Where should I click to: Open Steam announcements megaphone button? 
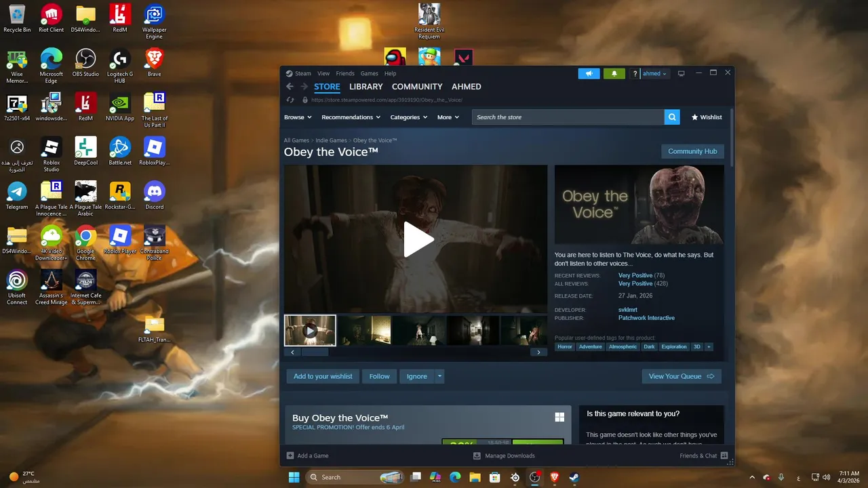[589, 73]
